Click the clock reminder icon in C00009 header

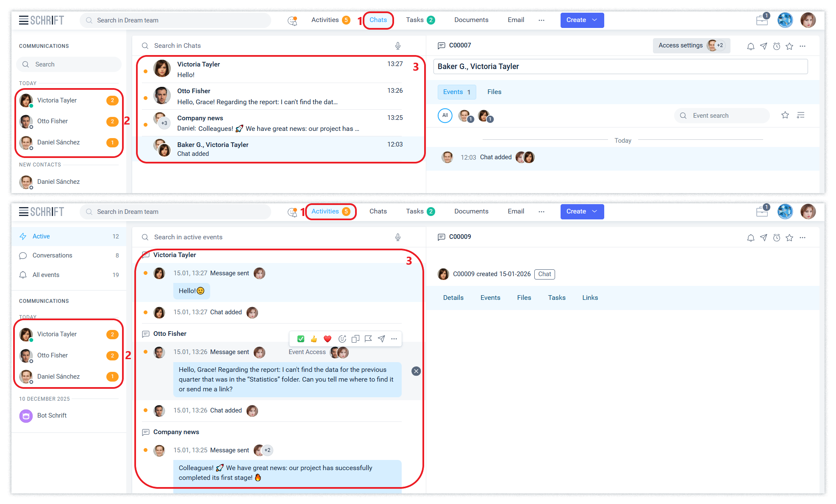click(776, 238)
